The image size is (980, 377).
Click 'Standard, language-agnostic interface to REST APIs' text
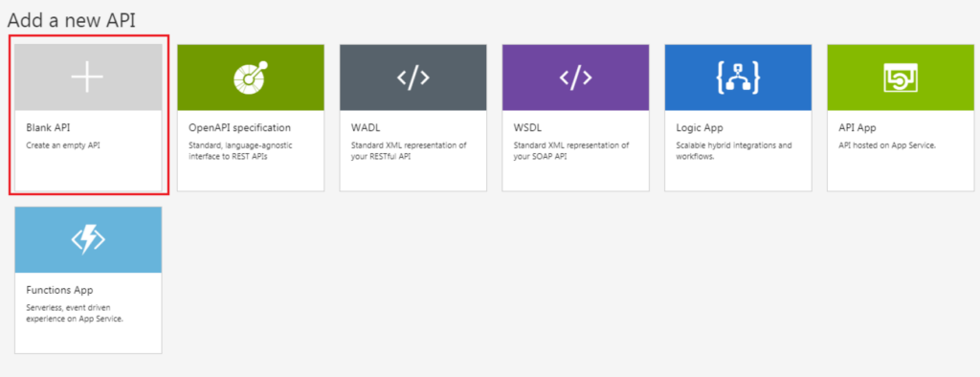coord(240,150)
